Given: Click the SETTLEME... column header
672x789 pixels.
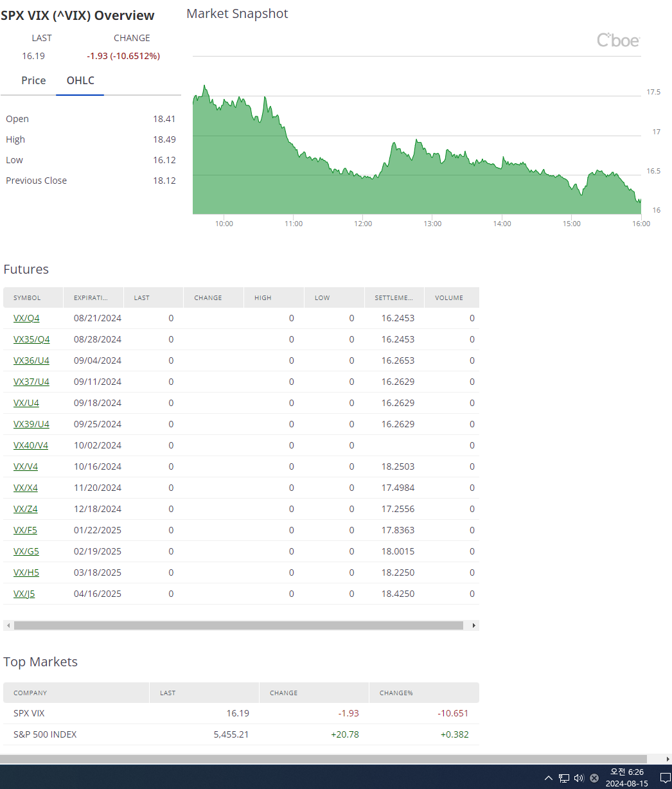Looking at the screenshot, I should coord(394,297).
